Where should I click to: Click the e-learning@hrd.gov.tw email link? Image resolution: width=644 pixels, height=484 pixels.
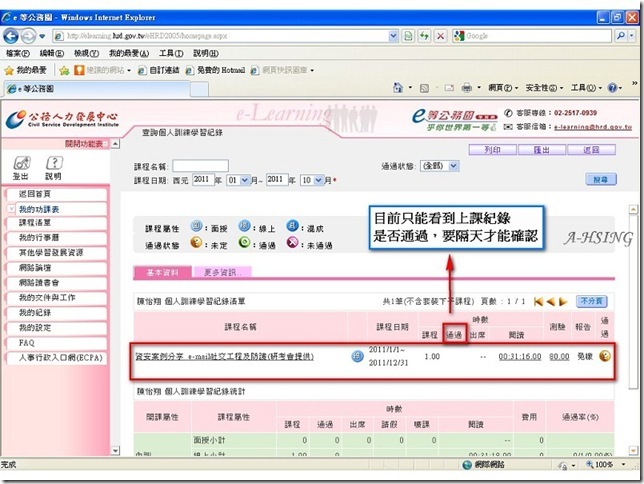click(593, 127)
